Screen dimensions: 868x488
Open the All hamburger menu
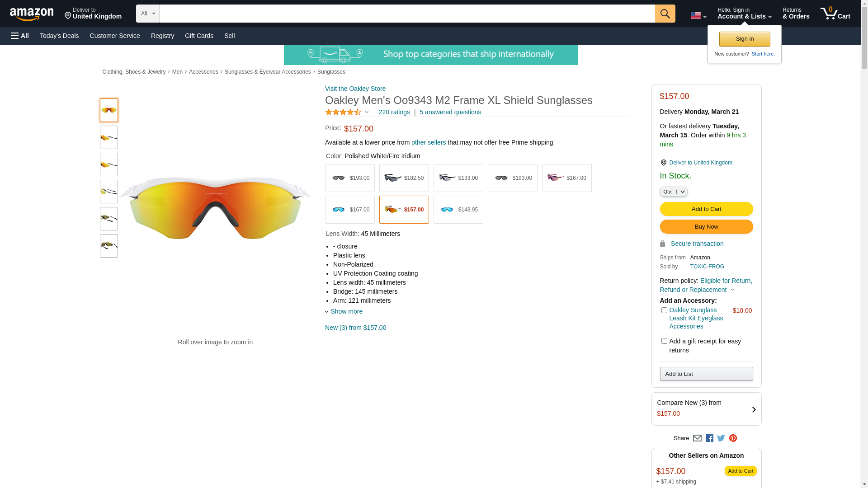tap(20, 36)
